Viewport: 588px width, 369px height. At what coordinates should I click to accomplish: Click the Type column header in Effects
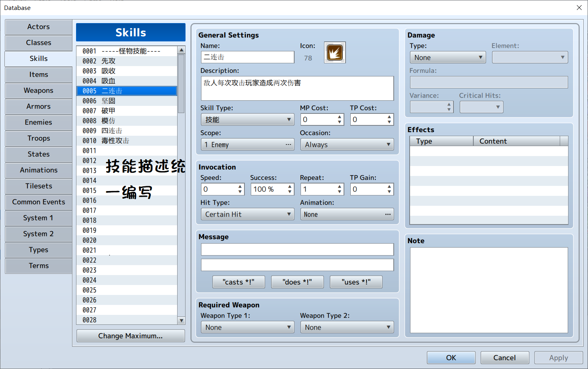pyautogui.click(x=441, y=141)
